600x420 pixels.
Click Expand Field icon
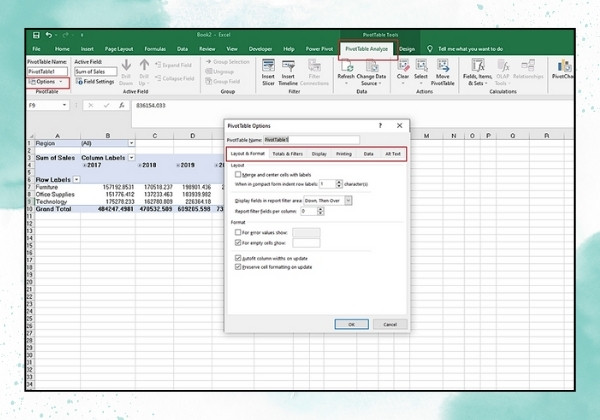[158, 65]
